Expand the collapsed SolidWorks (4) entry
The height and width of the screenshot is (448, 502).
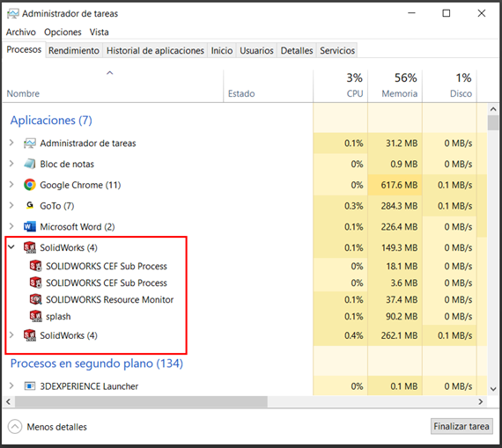[x=11, y=335]
